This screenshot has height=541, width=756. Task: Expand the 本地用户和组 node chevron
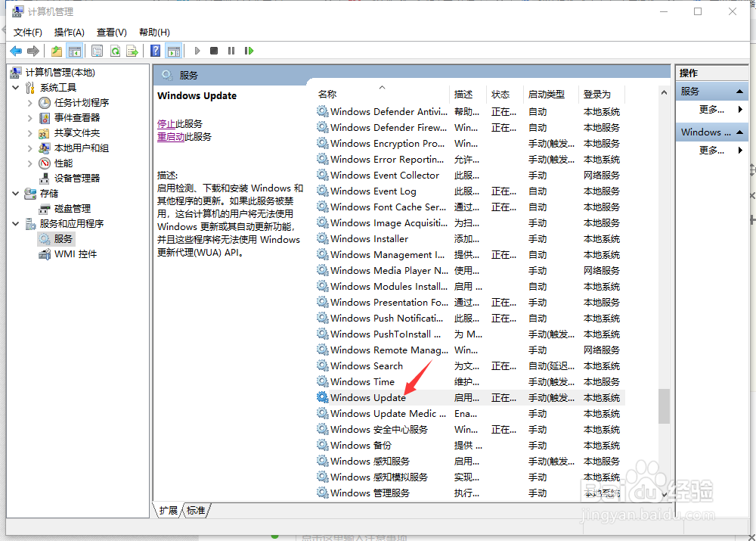[30, 148]
